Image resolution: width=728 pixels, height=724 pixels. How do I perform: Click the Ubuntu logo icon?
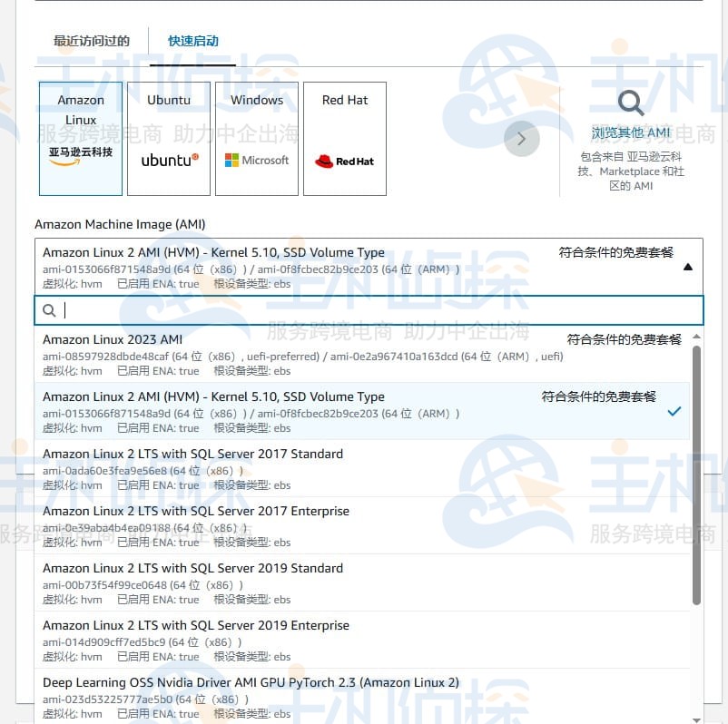[x=168, y=160]
